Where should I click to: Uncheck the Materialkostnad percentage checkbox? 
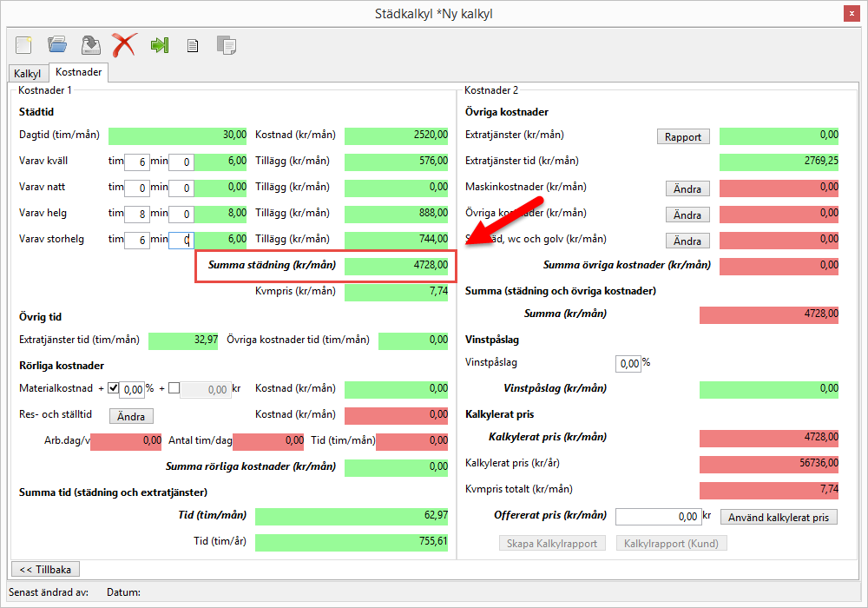click(113, 389)
